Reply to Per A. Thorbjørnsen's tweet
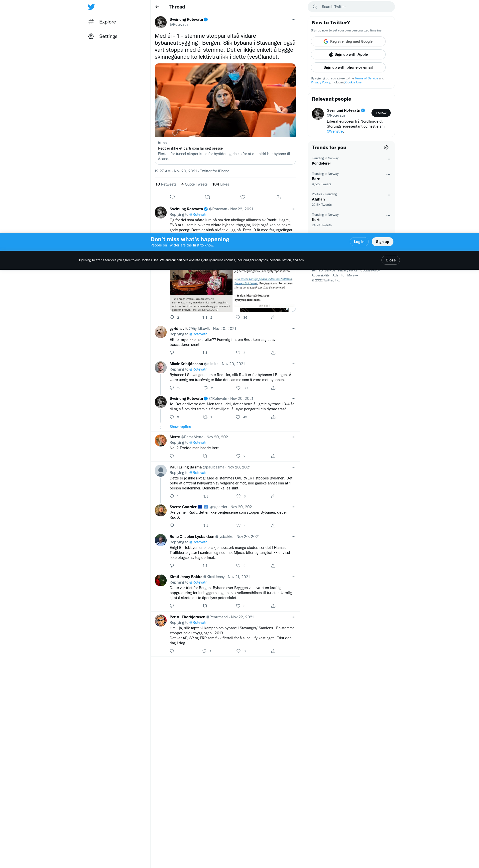Image resolution: width=479 pixels, height=868 pixels. point(172,651)
